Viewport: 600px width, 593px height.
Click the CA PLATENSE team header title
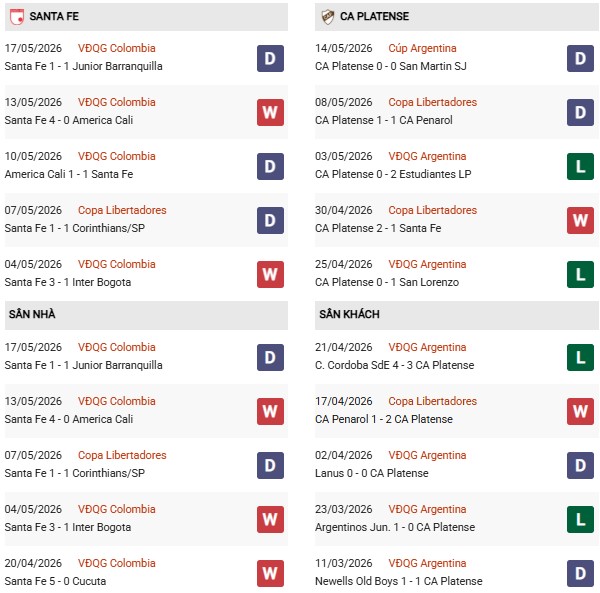pyautogui.click(x=374, y=16)
